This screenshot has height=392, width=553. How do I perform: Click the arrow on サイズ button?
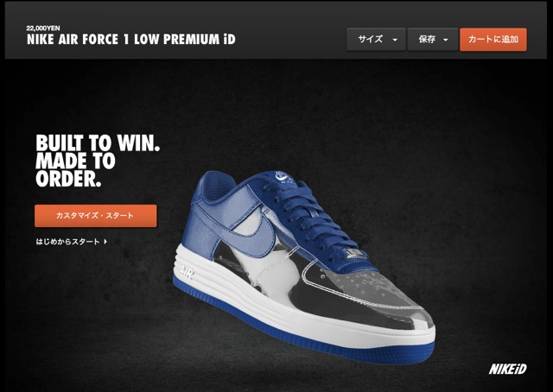point(395,40)
